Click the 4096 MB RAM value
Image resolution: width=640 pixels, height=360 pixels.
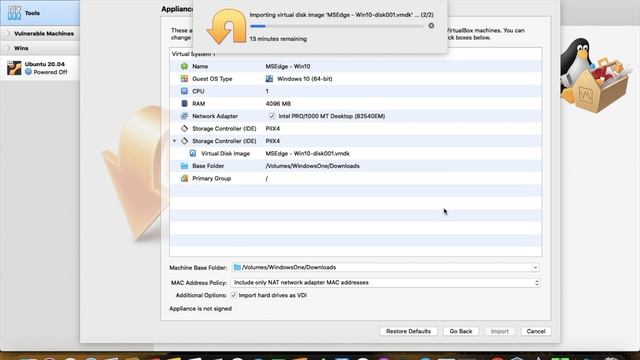[x=278, y=104]
